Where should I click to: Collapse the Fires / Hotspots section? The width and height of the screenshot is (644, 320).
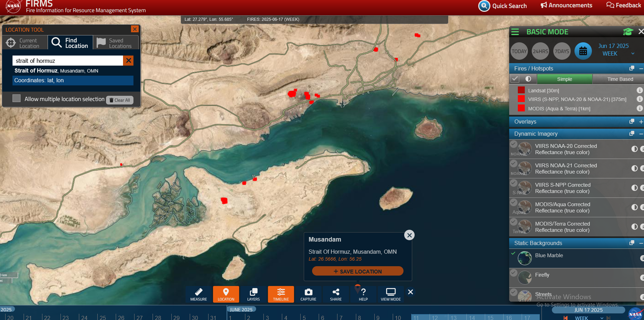tap(641, 69)
